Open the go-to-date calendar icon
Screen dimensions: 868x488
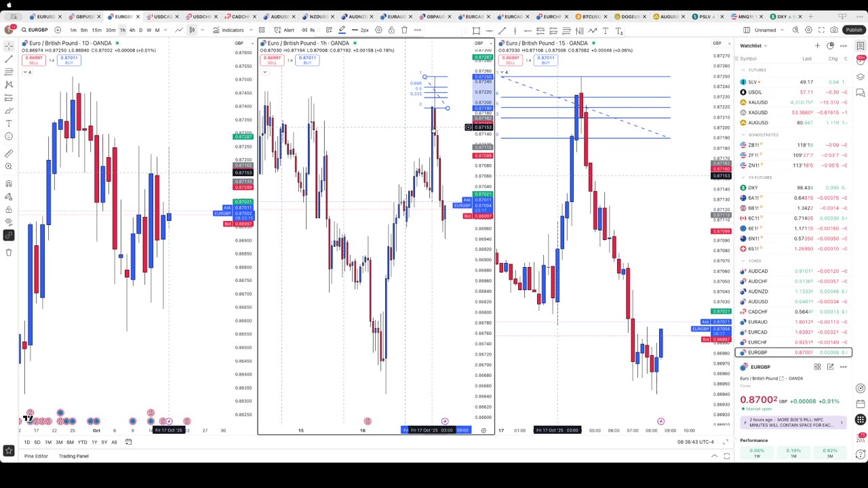pyautogui.click(x=128, y=442)
